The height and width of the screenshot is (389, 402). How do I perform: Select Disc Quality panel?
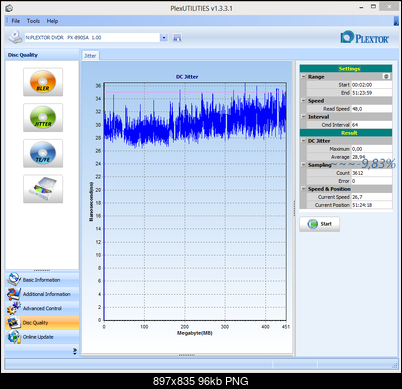(42, 323)
